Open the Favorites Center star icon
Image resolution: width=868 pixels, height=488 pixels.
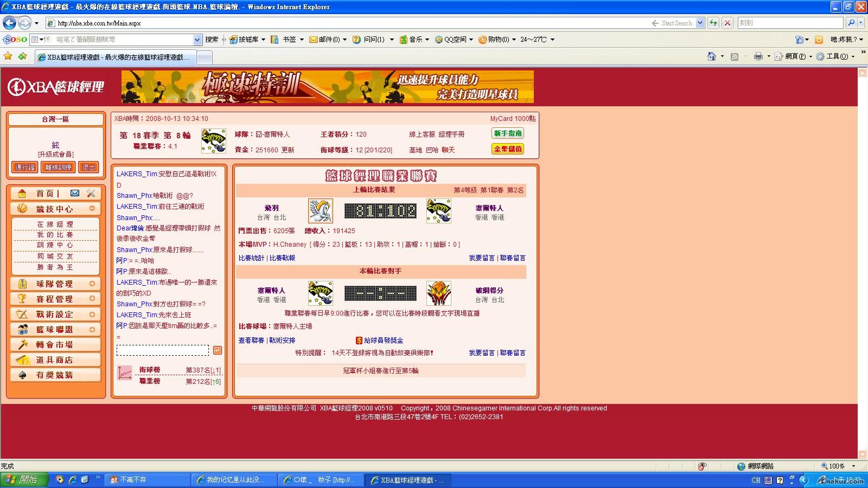(x=8, y=56)
